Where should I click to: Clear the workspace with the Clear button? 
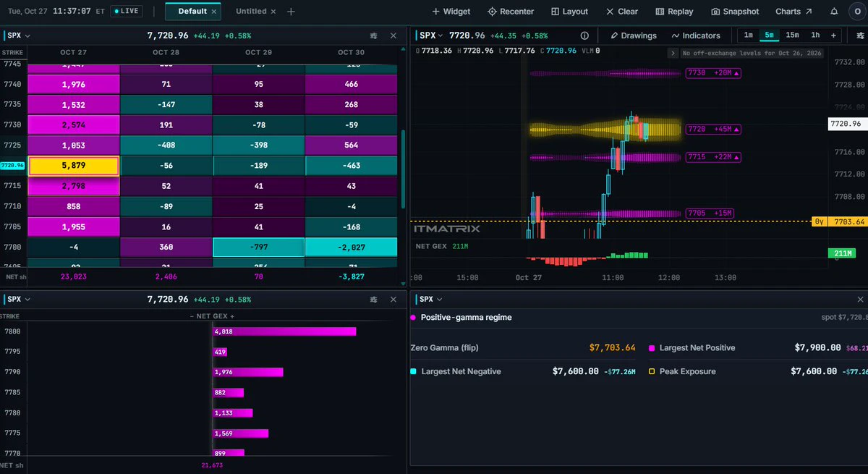pos(622,12)
